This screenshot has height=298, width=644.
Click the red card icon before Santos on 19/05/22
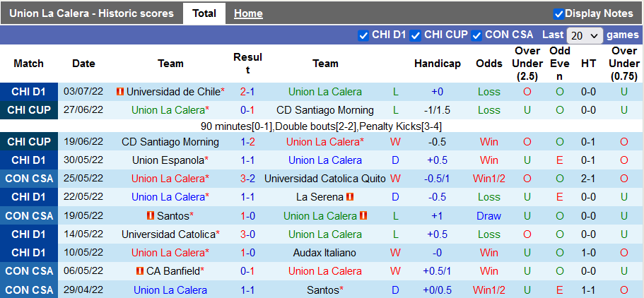(x=151, y=216)
